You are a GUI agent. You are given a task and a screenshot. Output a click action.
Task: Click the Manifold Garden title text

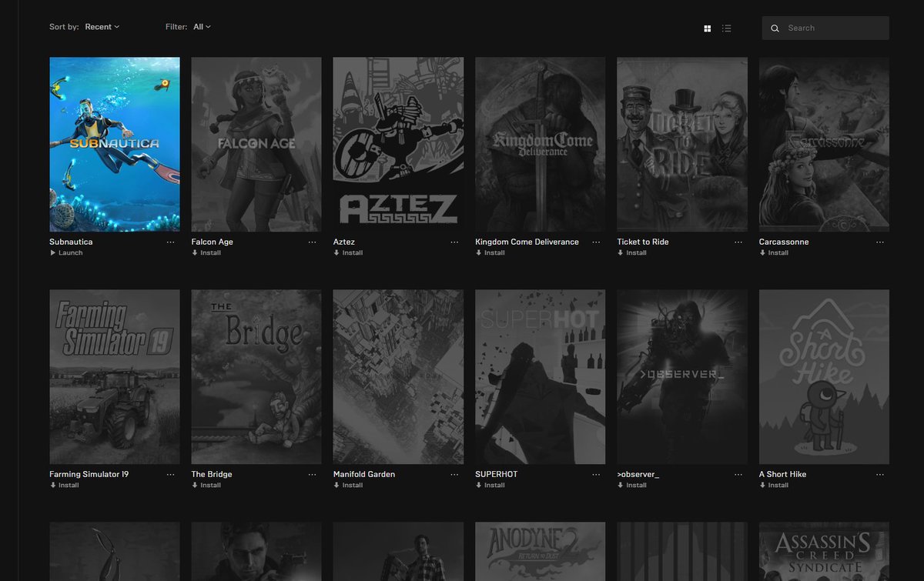point(364,474)
